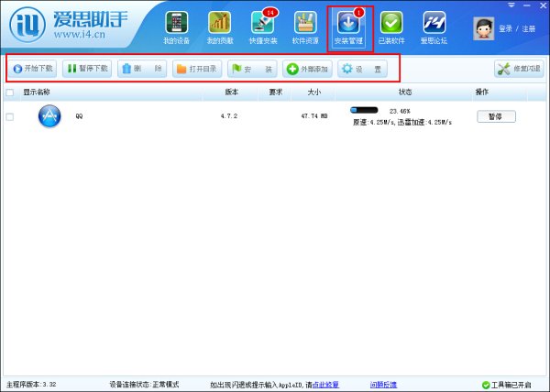The image size is (550, 392).
Task: Open the chart-icon tab beside 我的设备
Action: click(x=220, y=28)
